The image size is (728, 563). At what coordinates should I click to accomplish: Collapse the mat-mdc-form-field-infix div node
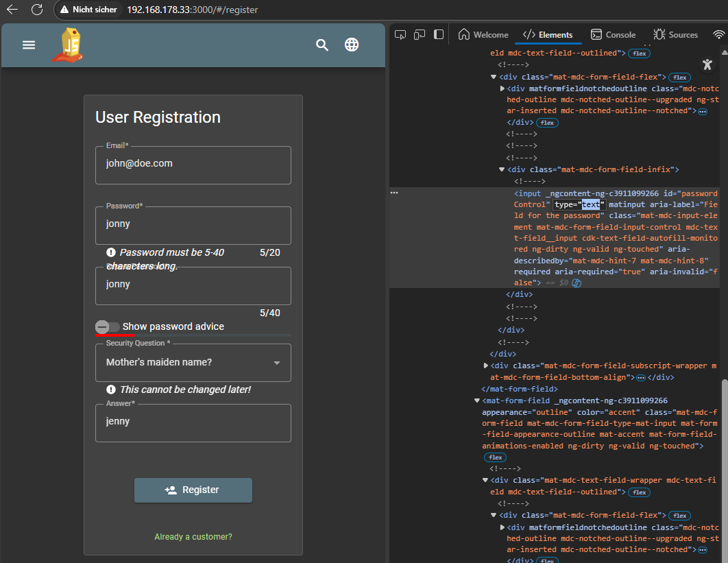pyautogui.click(x=502, y=169)
